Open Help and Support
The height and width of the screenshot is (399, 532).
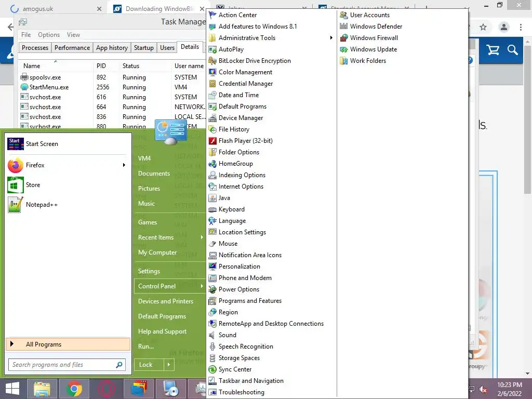(162, 331)
